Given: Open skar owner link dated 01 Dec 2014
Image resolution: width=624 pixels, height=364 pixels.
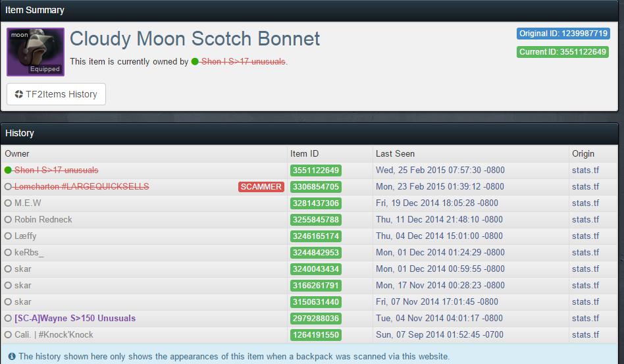Looking at the screenshot, I should pos(22,269).
